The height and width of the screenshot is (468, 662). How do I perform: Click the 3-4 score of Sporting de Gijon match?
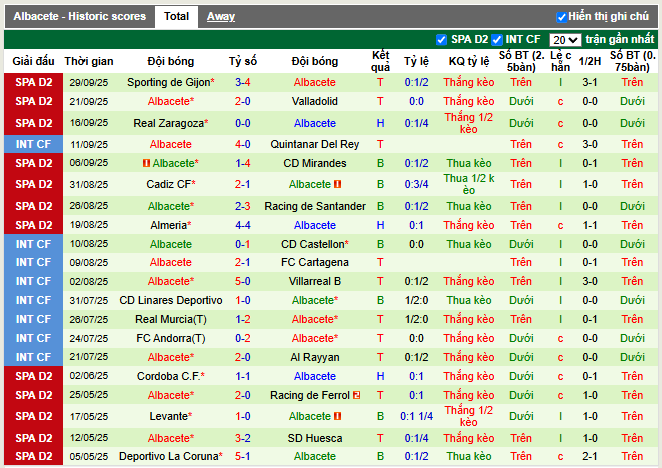coord(243,82)
